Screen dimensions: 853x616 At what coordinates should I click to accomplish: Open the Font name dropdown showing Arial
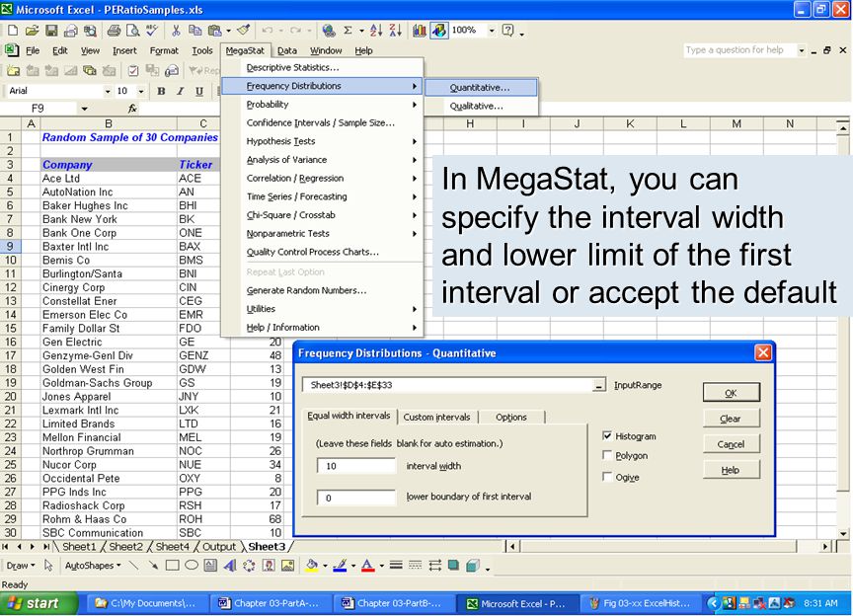(108, 91)
